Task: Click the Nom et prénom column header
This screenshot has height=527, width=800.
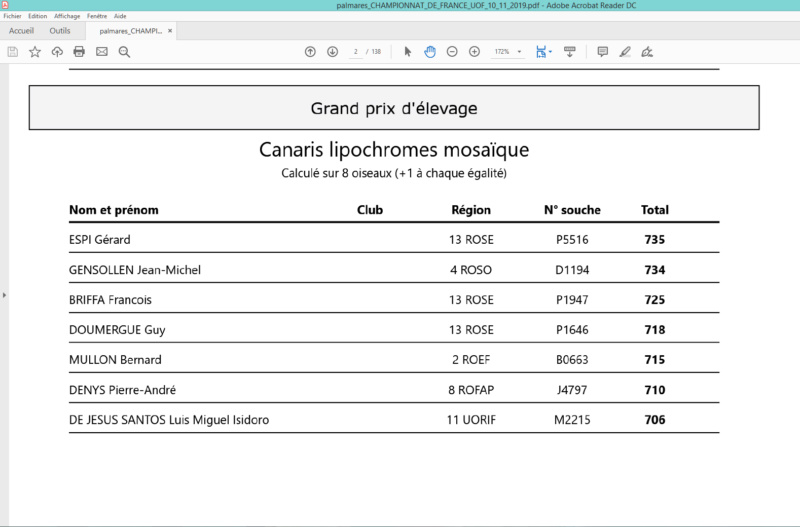Action: [114, 210]
